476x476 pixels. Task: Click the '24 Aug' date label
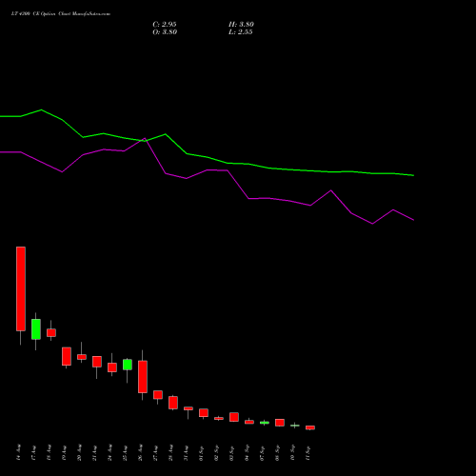109,452
